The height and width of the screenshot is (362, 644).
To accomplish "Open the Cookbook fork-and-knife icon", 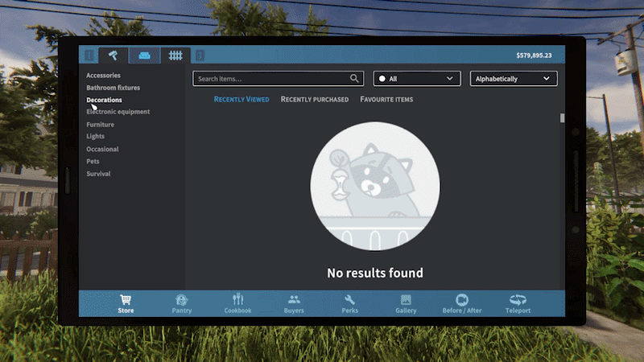I will (x=237, y=299).
